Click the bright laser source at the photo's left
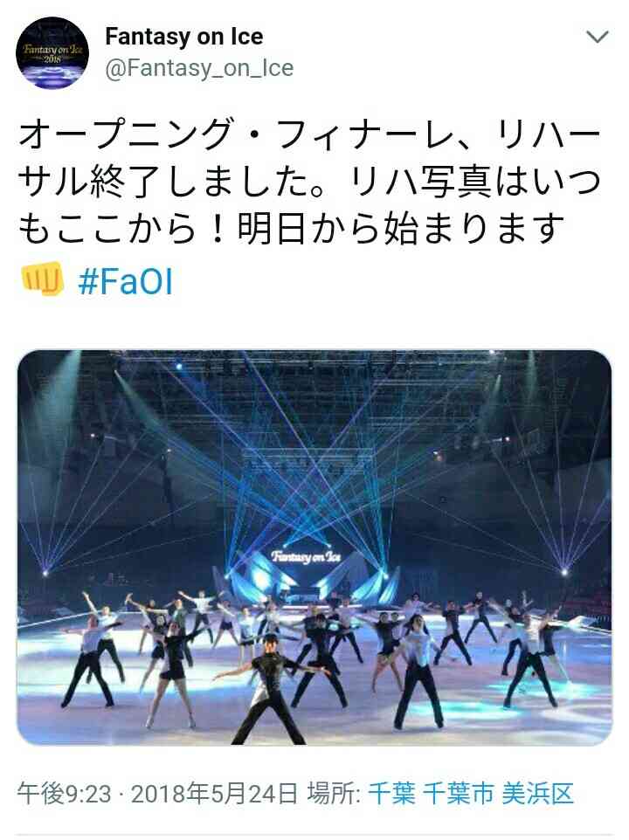This screenshot has width=629, height=840. pyautogui.click(x=45, y=573)
